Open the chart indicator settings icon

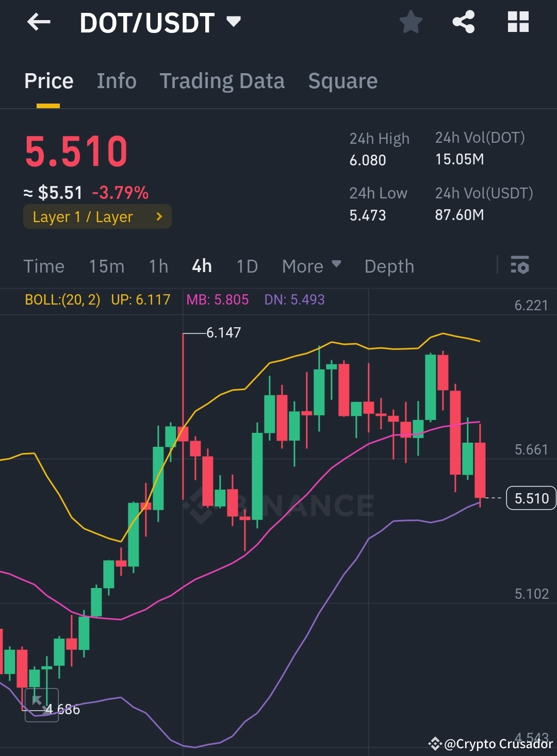520,266
